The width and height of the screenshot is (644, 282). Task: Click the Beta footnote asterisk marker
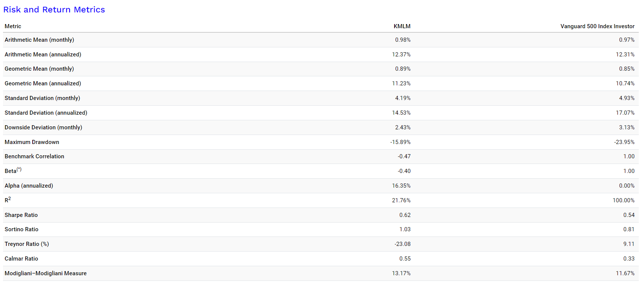coord(19,169)
